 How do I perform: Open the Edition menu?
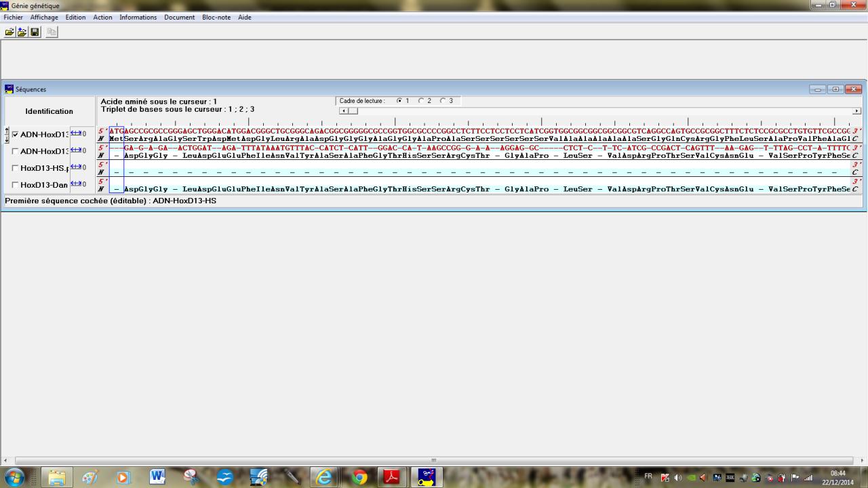[x=75, y=18]
